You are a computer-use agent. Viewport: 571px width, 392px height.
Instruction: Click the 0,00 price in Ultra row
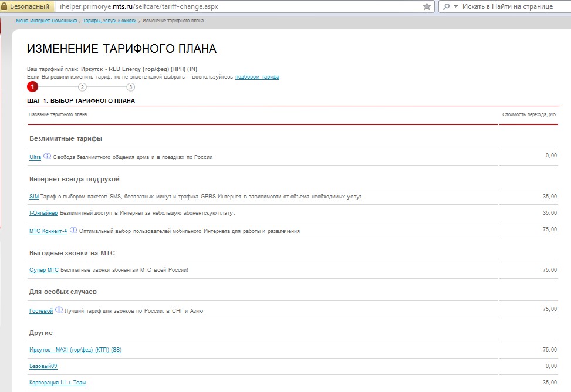coord(551,156)
